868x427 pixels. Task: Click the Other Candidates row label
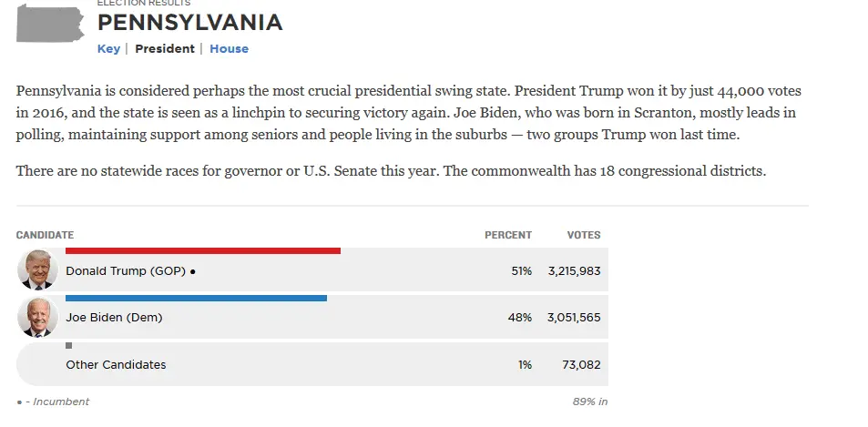(116, 365)
